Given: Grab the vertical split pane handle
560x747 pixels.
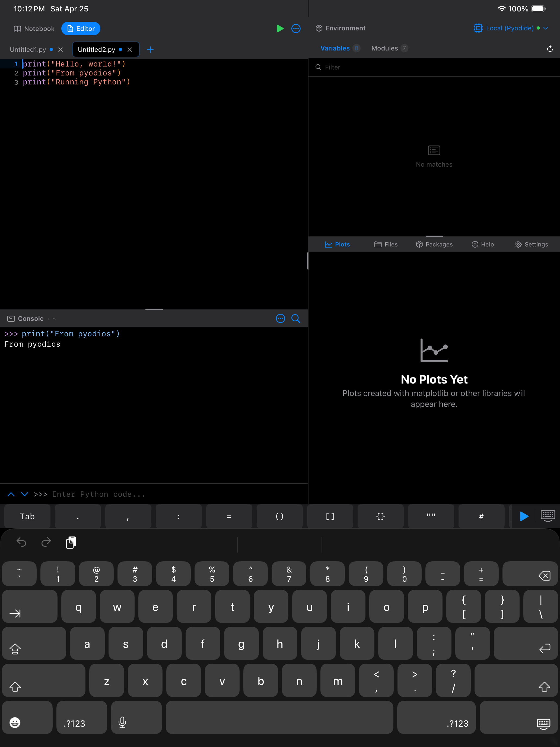Looking at the screenshot, I should [x=308, y=260].
